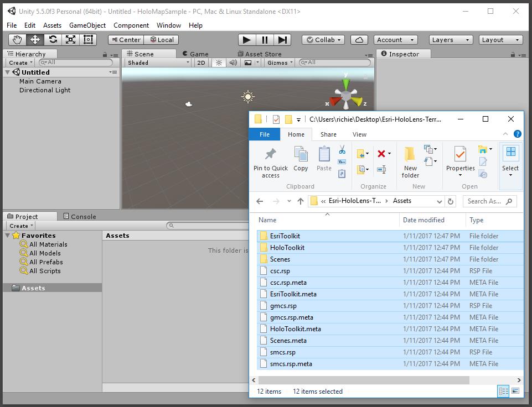Open Unity GameObject menu
This screenshot has width=532, height=407.
click(87, 25)
